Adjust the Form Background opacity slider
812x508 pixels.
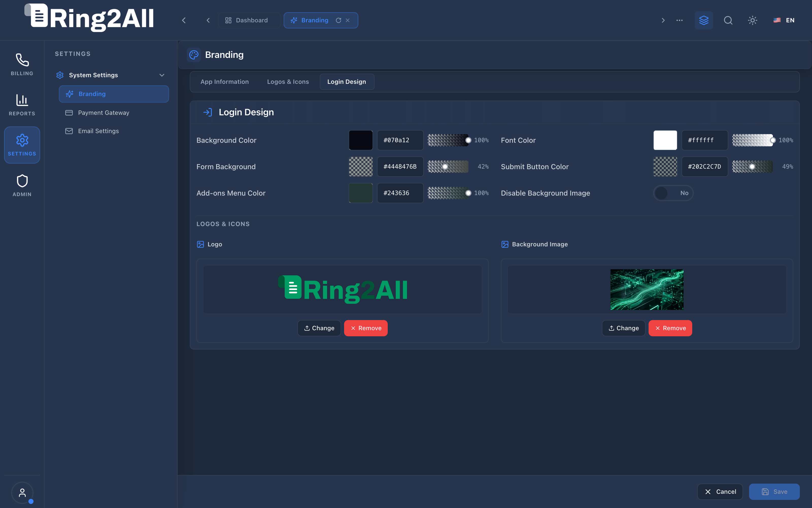(448, 167)
